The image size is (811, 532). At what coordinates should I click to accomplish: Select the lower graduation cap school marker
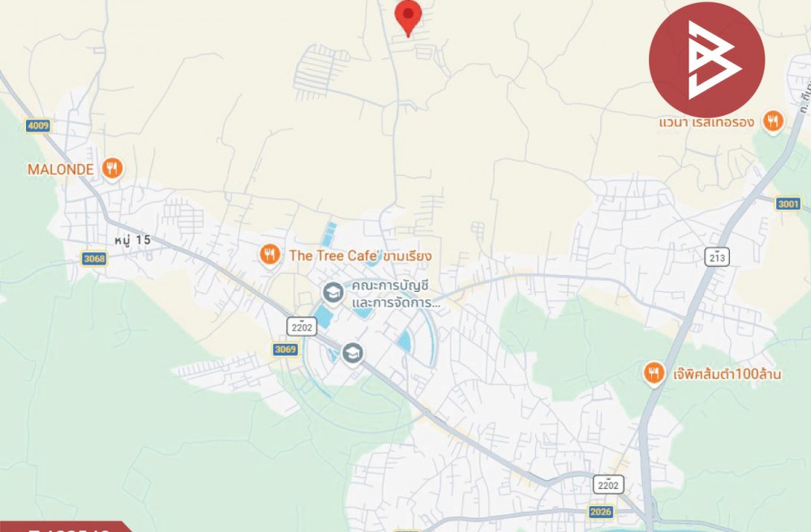click(352, 354)
